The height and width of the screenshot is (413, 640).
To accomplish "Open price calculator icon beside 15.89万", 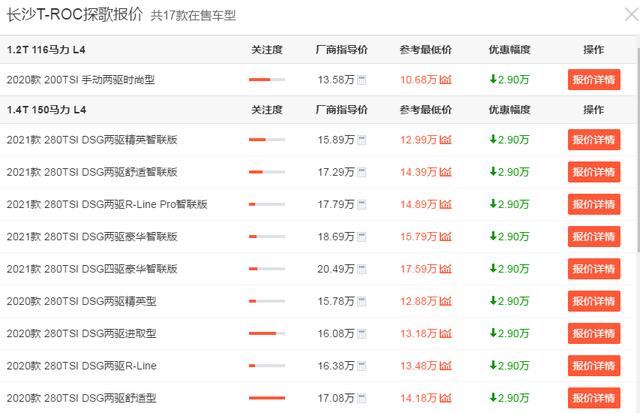I will 362,140.
